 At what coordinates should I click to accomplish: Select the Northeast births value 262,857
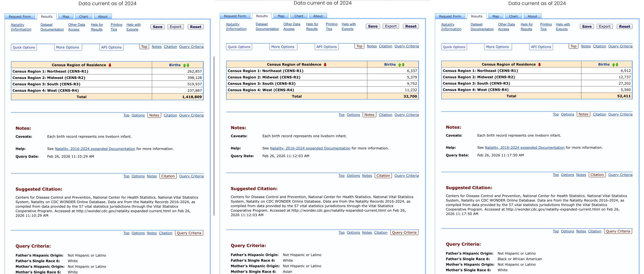(x=195, y=71)
